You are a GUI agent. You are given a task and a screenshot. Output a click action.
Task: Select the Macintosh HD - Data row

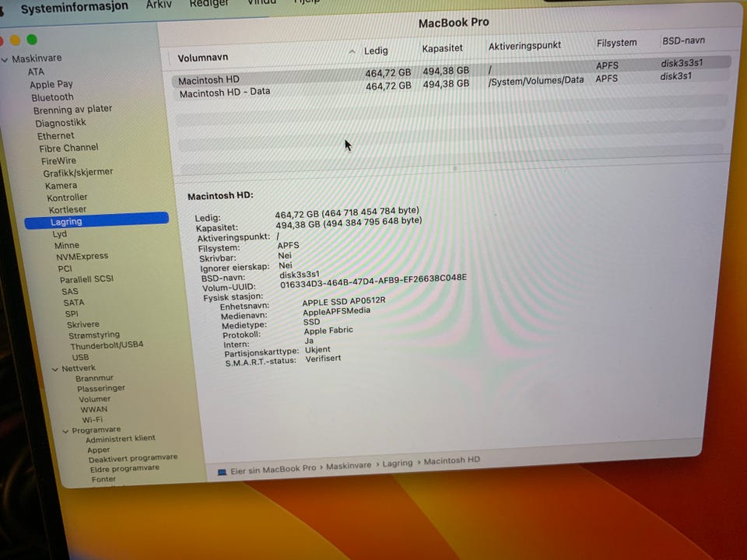pyautogui.click(x=451, y=86)
